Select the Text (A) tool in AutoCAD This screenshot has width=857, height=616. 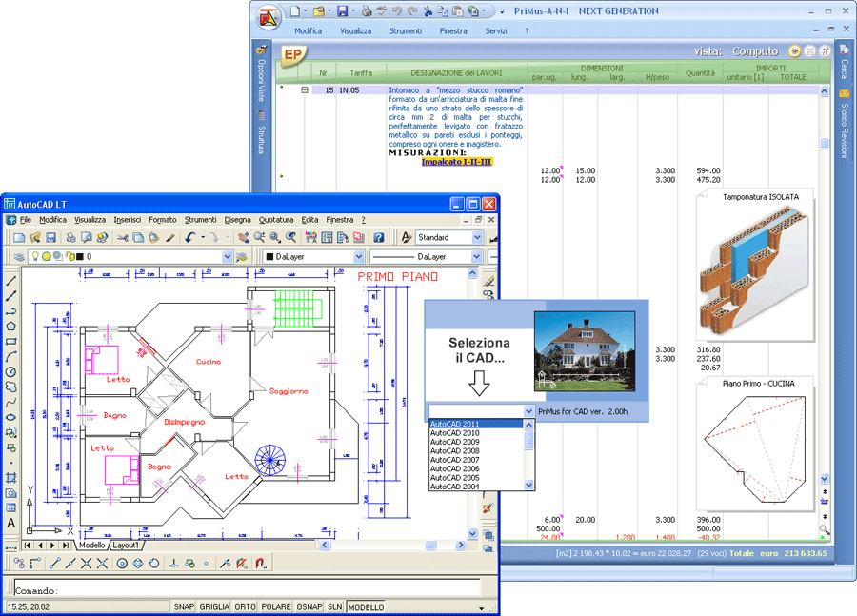pos(10,523)
